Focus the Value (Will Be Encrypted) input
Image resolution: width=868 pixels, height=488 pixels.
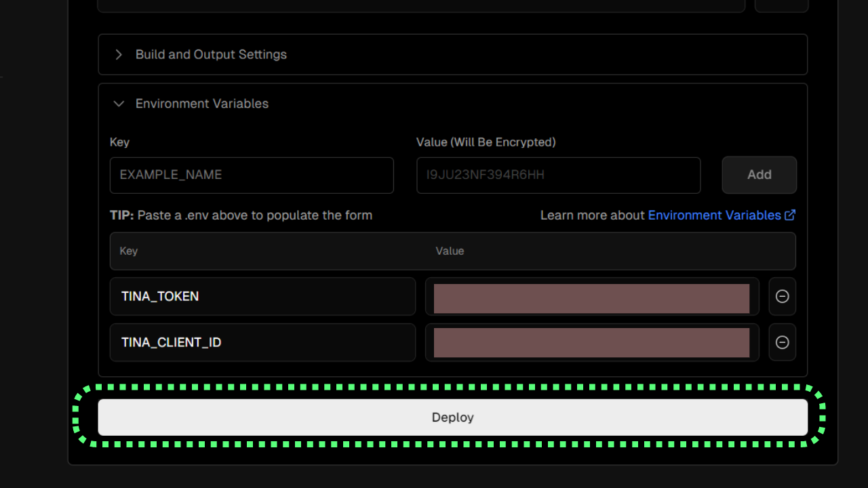pyautogui.click(x=558, y=175)
